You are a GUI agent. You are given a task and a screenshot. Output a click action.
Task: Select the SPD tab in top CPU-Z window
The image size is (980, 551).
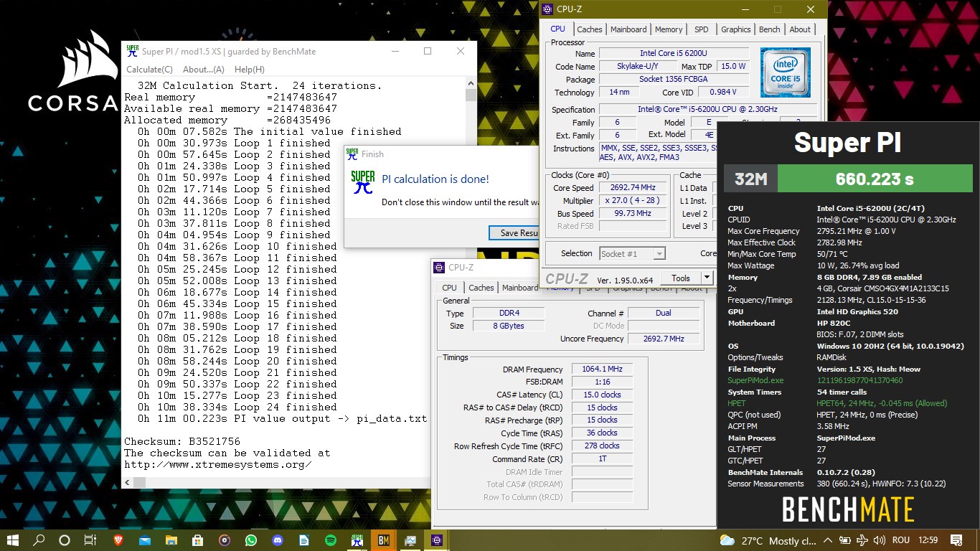point(702,29)
